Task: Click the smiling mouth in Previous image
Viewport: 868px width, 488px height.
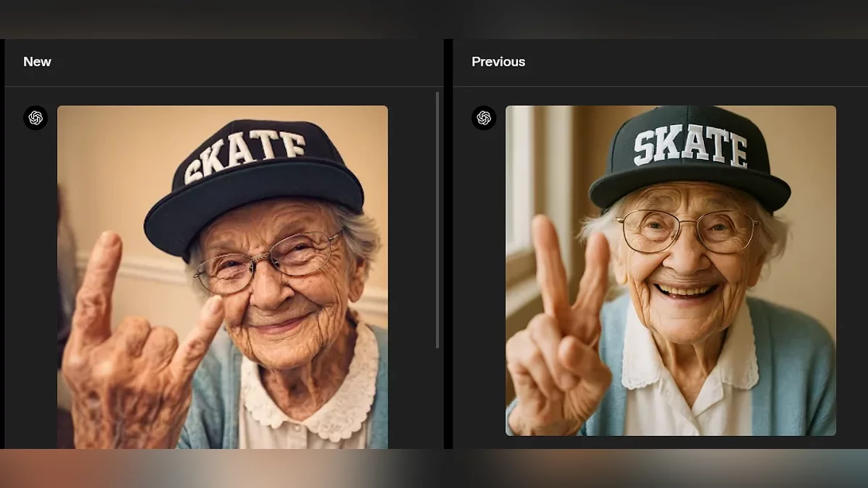Action: tap(684, 291)
